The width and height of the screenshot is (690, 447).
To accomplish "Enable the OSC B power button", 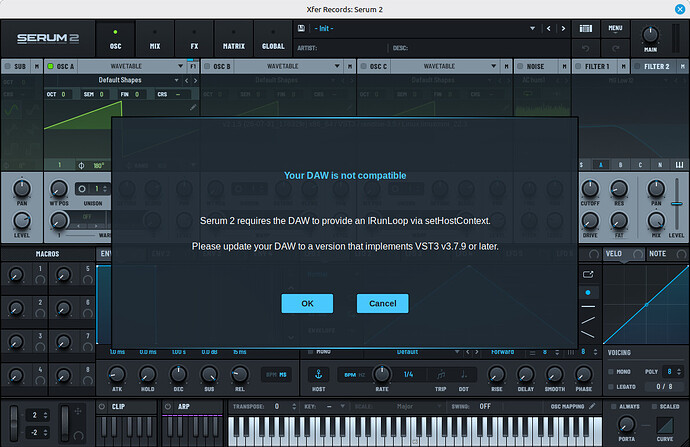I will pos(207,66).
